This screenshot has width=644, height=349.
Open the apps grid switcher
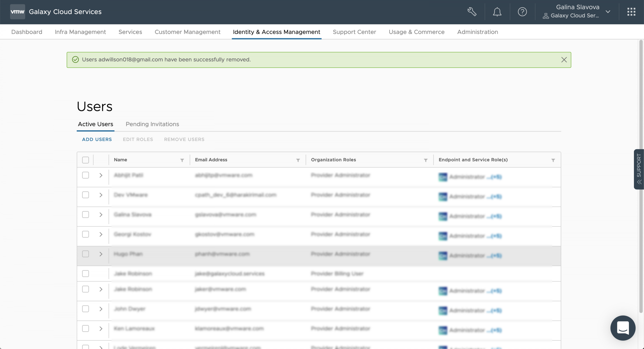(x=631, y=12)
